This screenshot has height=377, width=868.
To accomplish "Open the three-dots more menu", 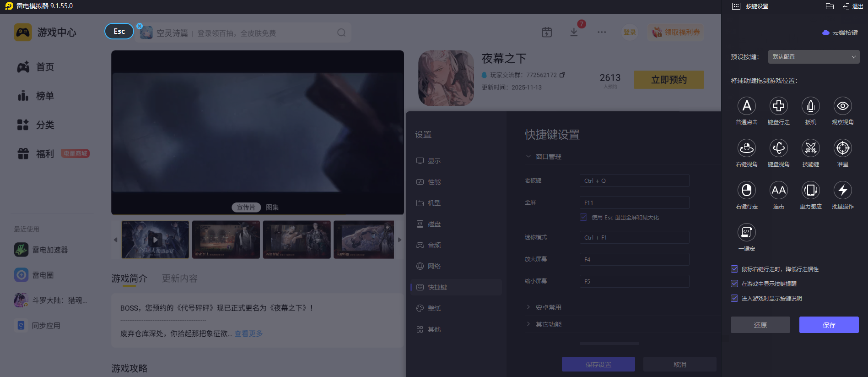I will [602, 32].
